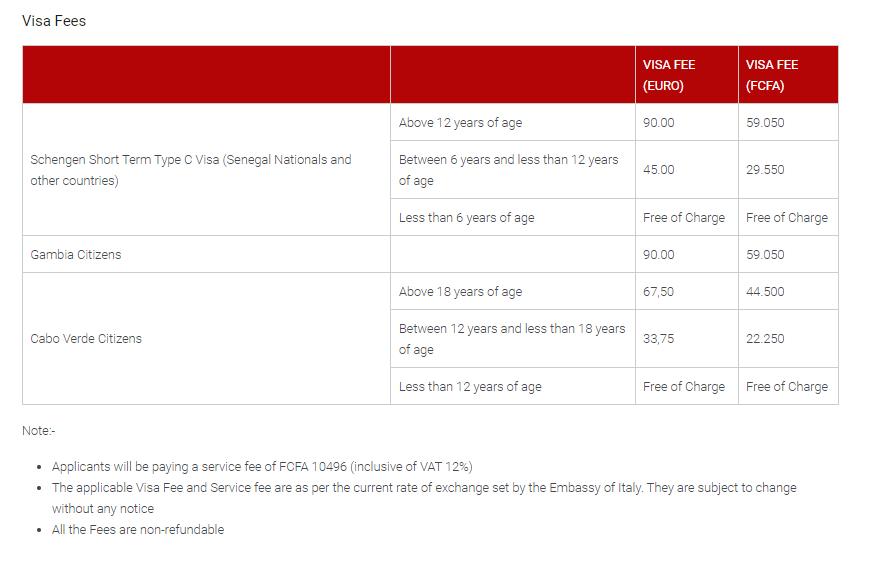Click the "Visa Fees" heading
This screenshot has width=875, height=563.
point(54,20)
